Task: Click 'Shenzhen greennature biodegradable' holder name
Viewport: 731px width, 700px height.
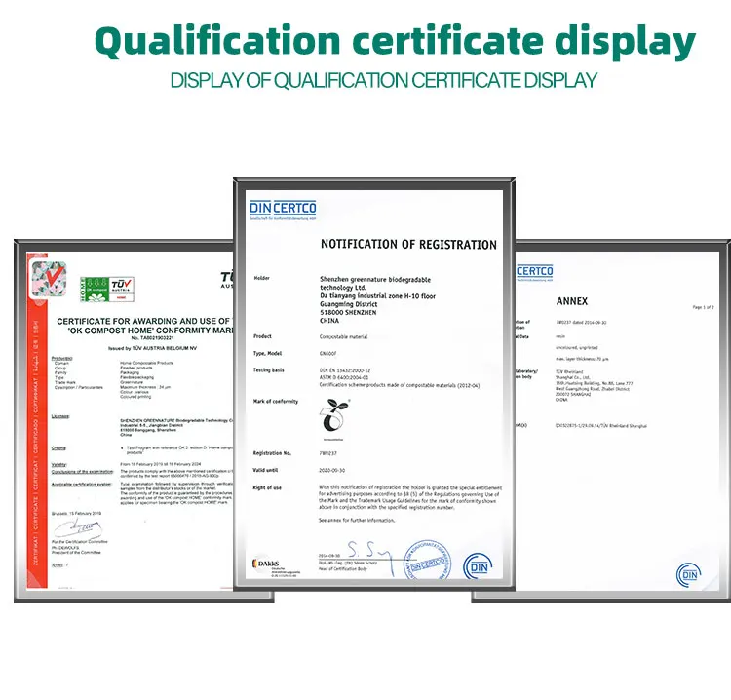Action: [375, 280]
